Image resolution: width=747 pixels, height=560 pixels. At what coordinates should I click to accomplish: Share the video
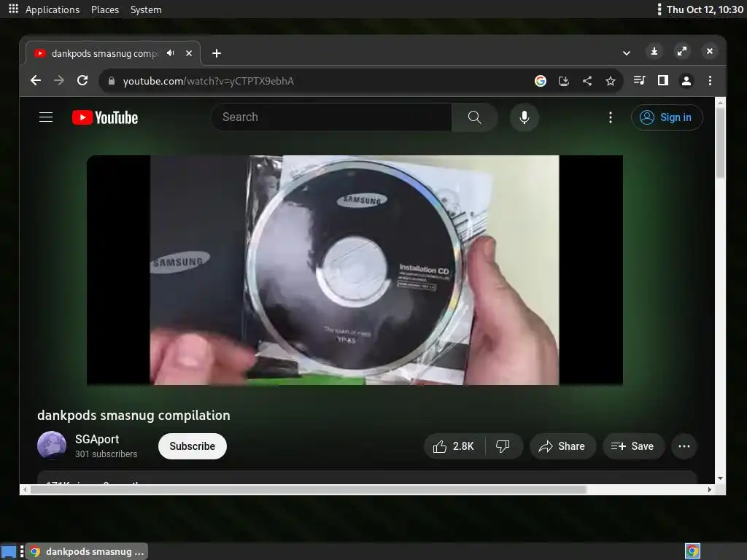(562, 446)
